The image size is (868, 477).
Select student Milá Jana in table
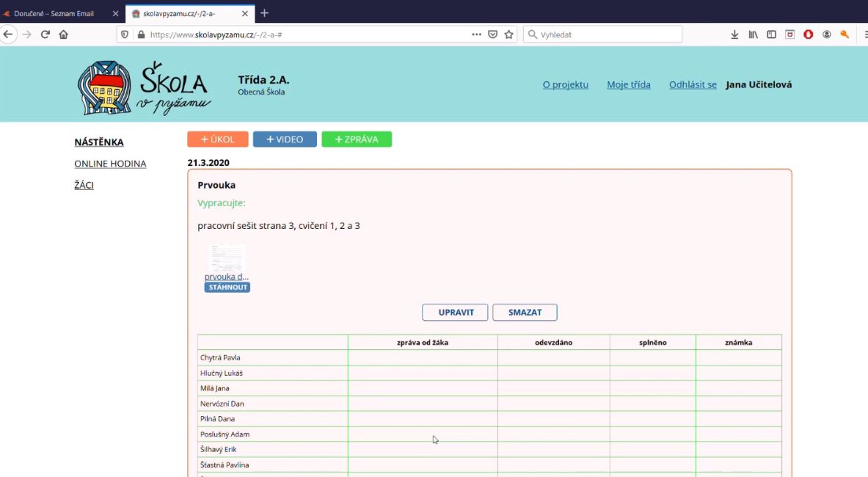[x=215, y=388]
